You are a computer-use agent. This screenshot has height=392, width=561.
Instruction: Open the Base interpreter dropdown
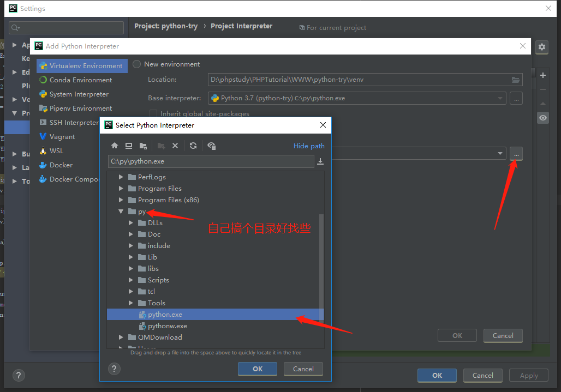500,98
